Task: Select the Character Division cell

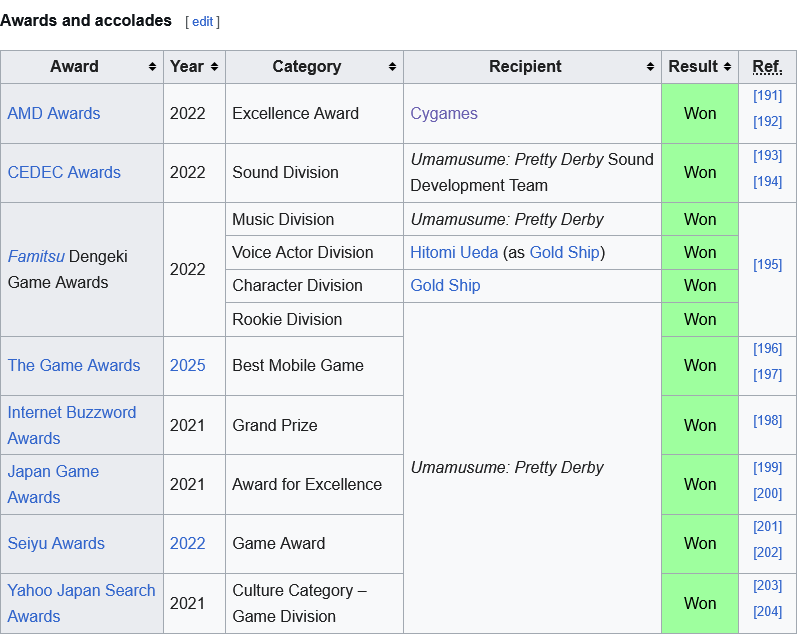Action: [x=314, y=285]
